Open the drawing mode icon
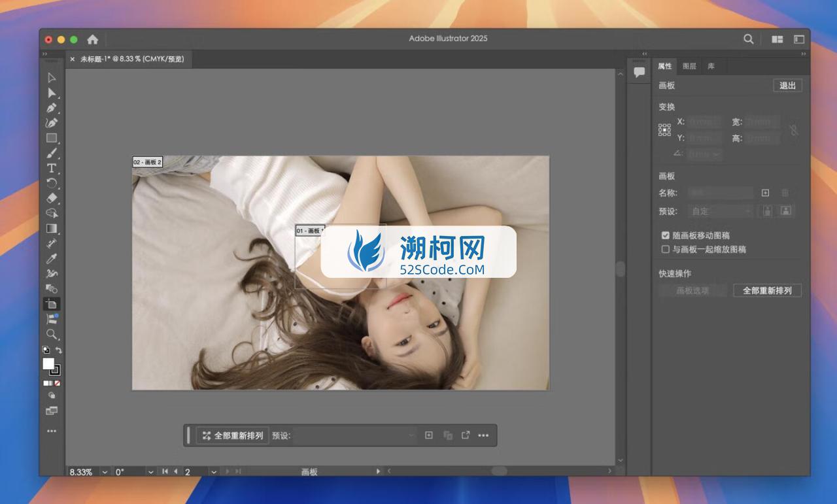837x504 pixels. pos(52,395)
